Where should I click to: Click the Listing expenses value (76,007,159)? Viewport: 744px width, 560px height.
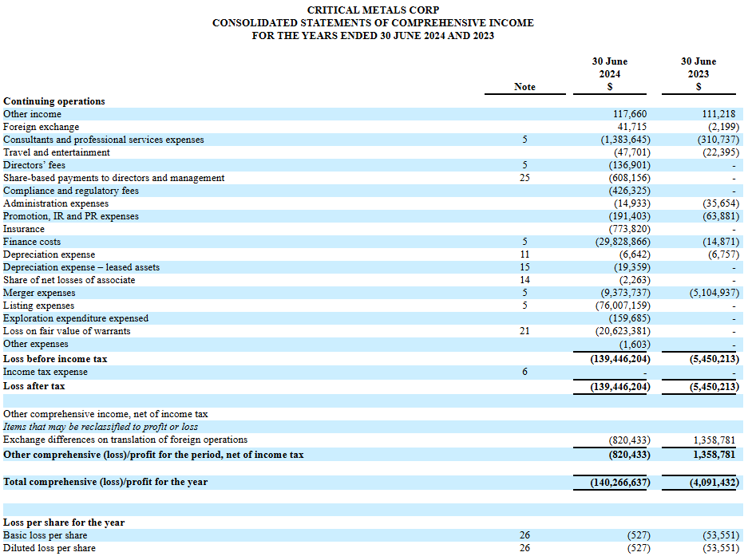pyautogui.click(x=623, y=306)
